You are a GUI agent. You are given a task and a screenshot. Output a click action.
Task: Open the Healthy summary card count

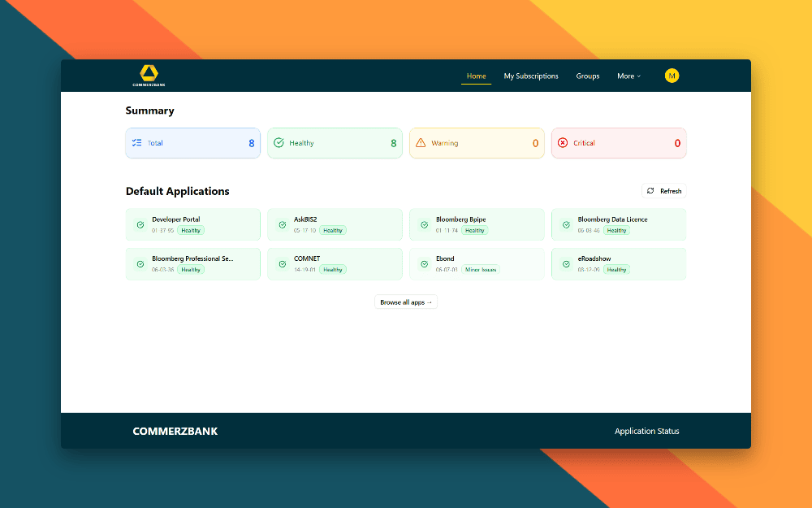[394, 143]
